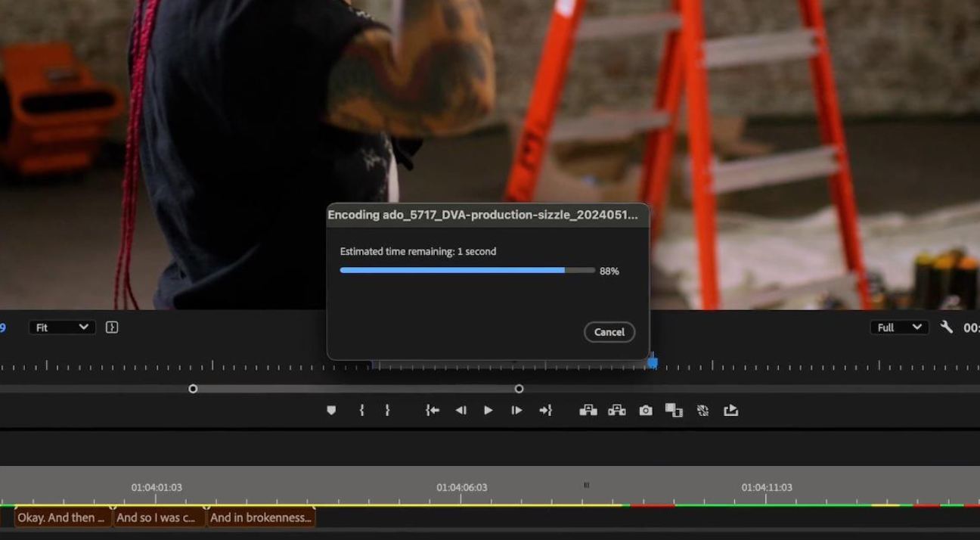This screenshot has width=980, height=540.
Task: Cancel the encoding of the sizzle export
Action: coord(609,332)
